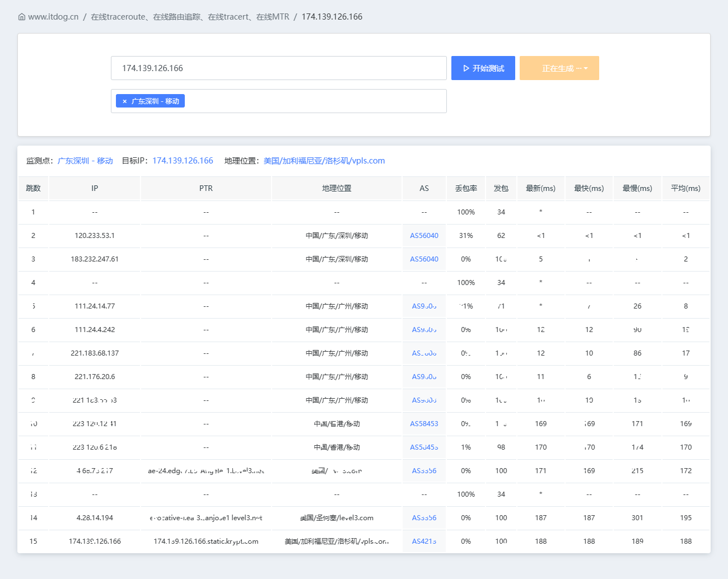Click the IP address input field
Viewport: 728px width, 579px height.
tap(279, 68)
